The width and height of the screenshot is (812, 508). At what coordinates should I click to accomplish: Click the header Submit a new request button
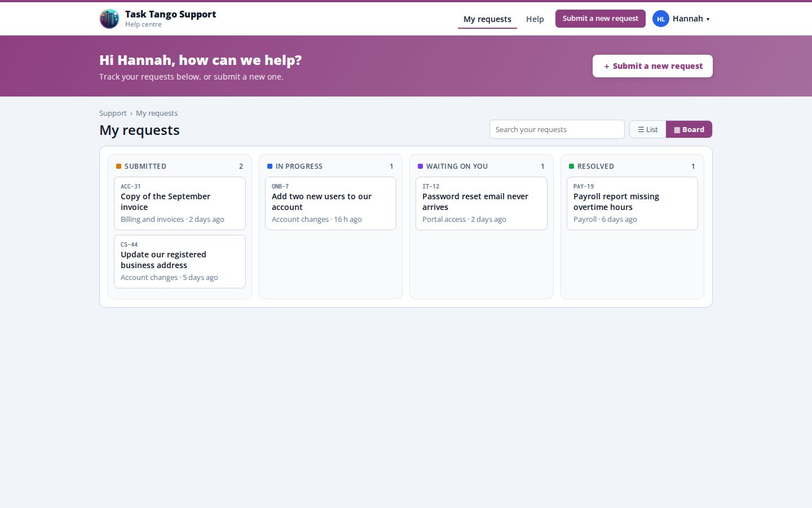click(x=601, y=19)
